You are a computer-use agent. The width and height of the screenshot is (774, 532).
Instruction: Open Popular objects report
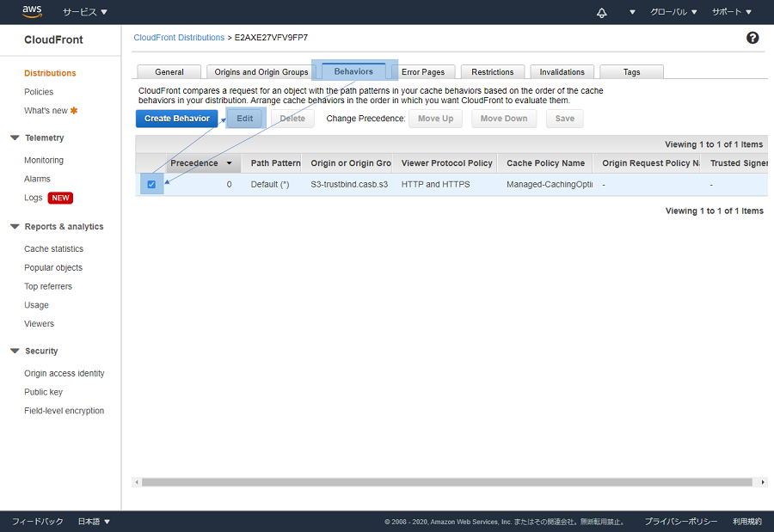pos(53,268)
